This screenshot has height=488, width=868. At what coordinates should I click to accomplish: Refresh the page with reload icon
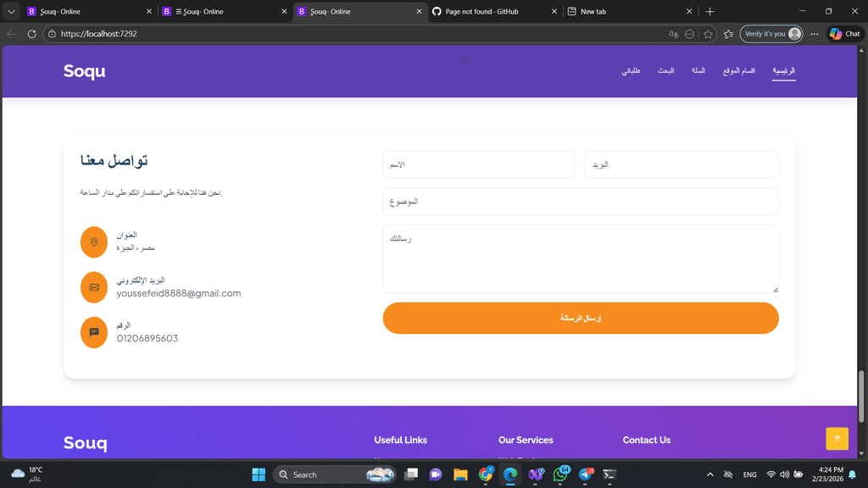(x=31, y=34)
